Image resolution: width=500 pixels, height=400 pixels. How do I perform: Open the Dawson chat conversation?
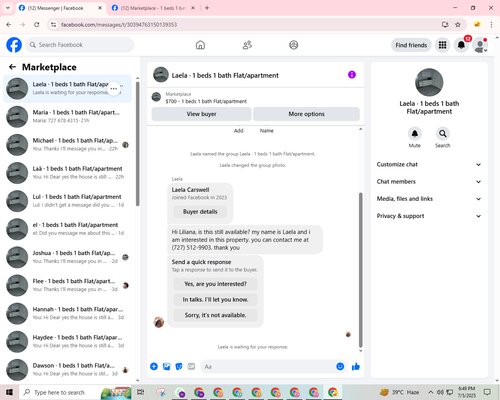[x=68, y=370]
